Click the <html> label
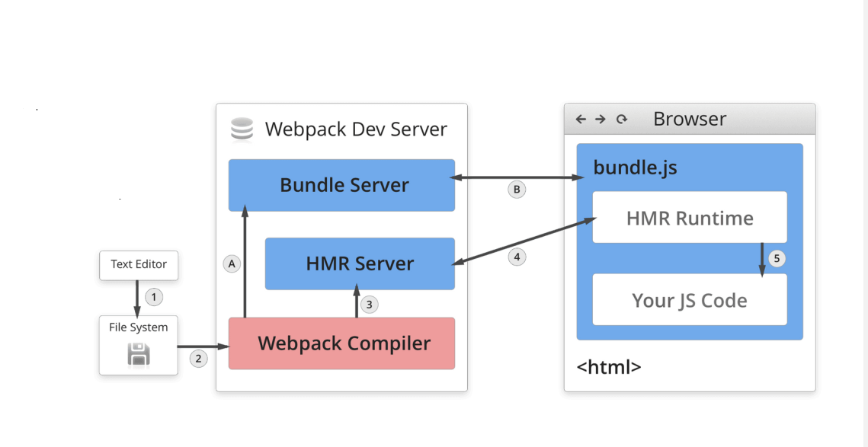The image size is (868, 447). 609,367
